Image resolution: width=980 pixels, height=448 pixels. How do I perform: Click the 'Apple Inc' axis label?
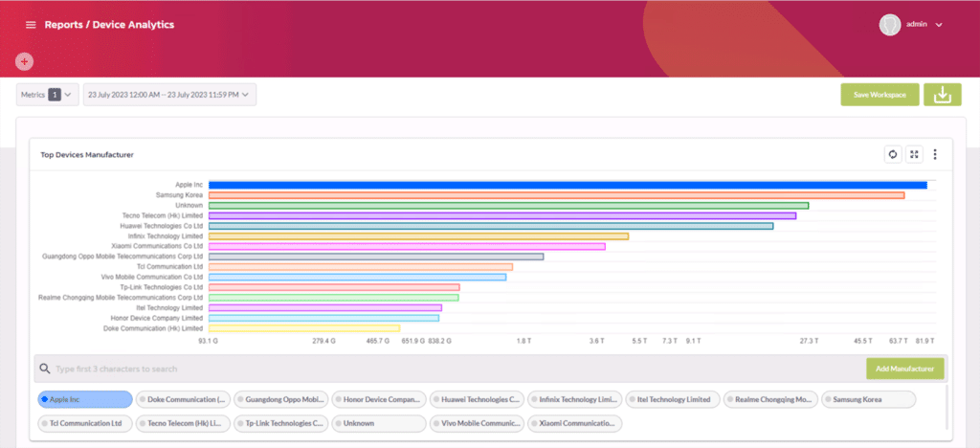(189, 185)
